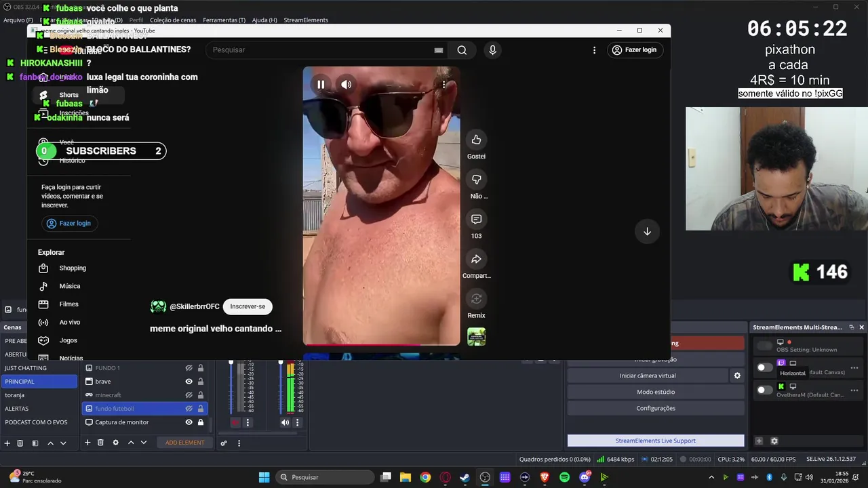The width and height of the screenshot is (868, 488).
Task: Mute the second mixer channel speaker
Action: pos(285,422)
